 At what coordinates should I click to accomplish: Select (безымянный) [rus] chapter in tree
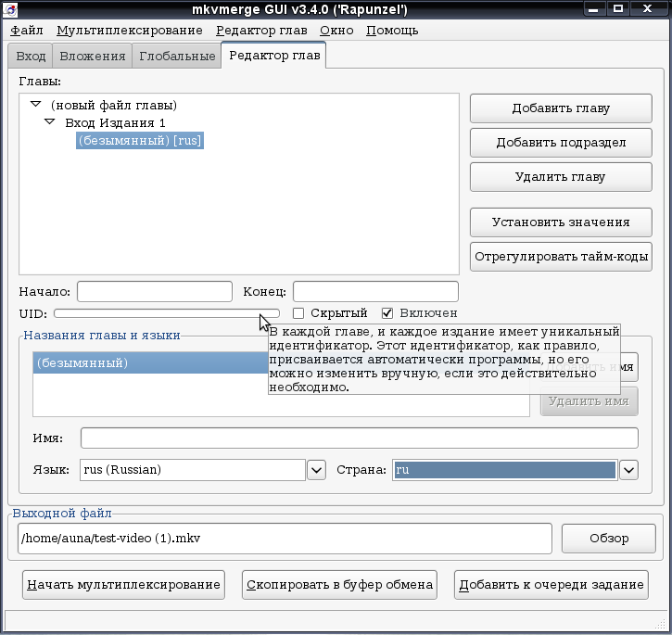pos(140,141)
